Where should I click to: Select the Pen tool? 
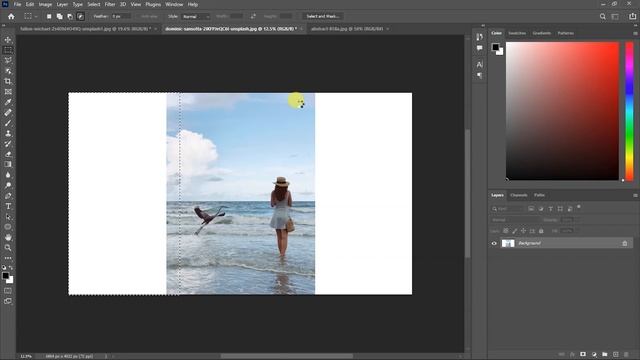pos(8,196)
